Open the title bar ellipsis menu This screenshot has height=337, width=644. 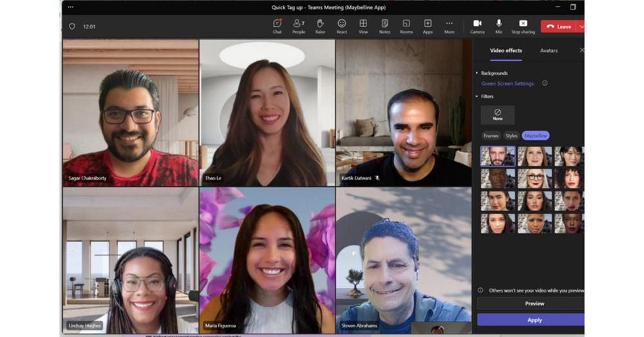pos(71,7)
